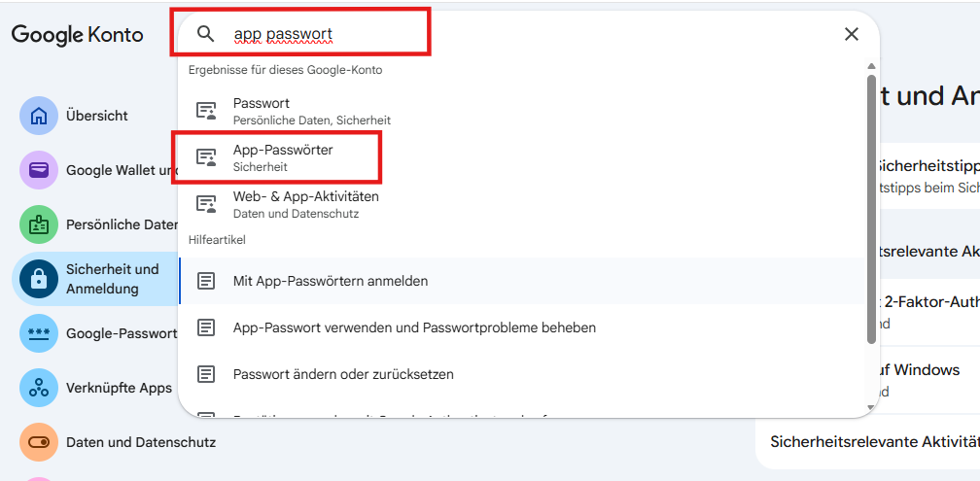Click the results scrollbar down arrow
Viewport: 980px width, 481px height.
tap(871, 408)
